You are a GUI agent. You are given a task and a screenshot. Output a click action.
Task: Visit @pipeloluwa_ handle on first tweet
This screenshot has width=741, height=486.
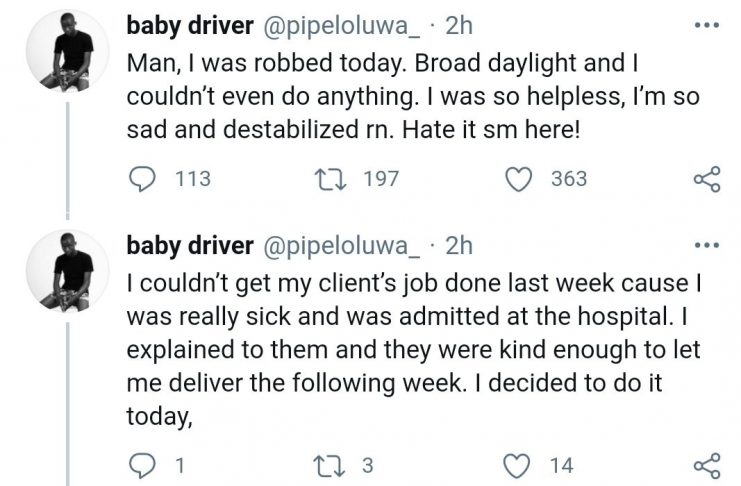point(344,22)
